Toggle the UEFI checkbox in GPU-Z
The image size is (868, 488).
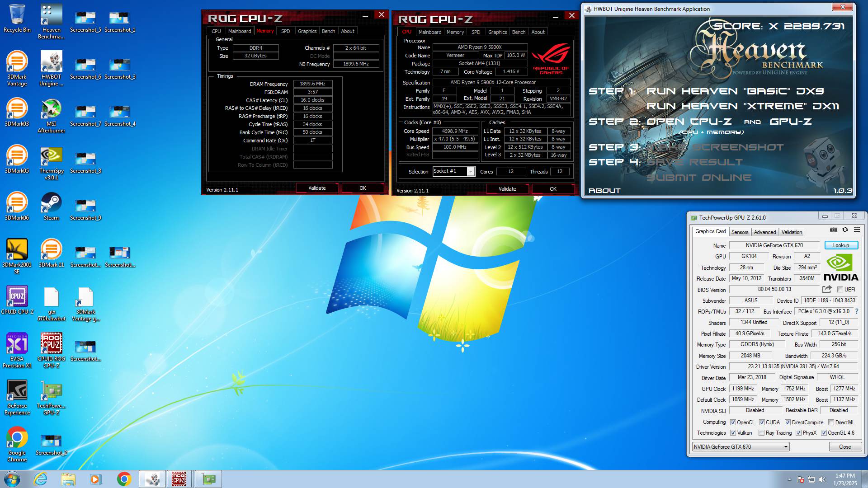pos(840,290)
